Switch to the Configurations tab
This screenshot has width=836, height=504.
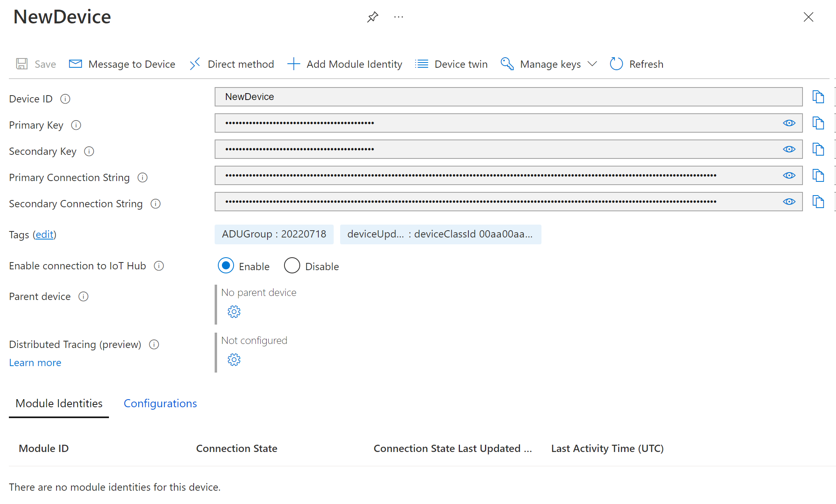tap(160, 404)
